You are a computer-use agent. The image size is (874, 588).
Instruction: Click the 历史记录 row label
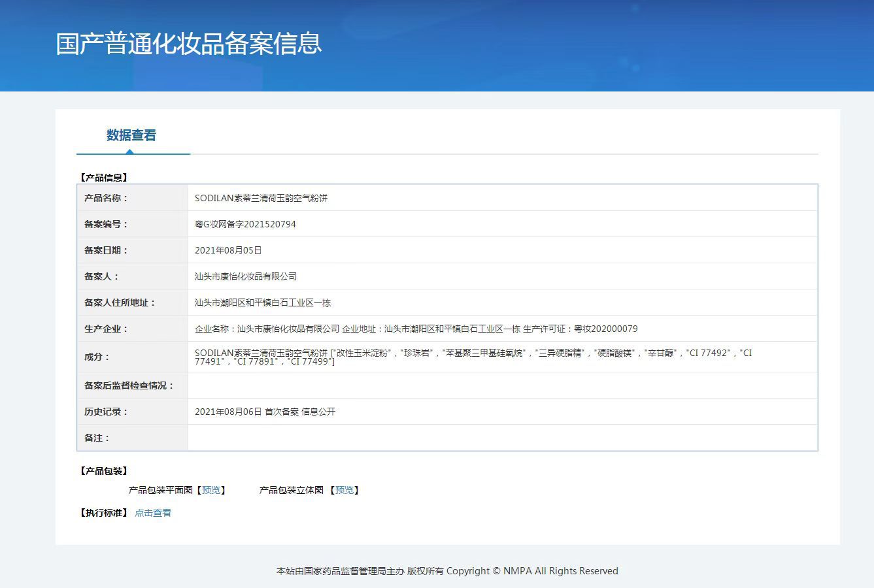(x=106, y=412)
